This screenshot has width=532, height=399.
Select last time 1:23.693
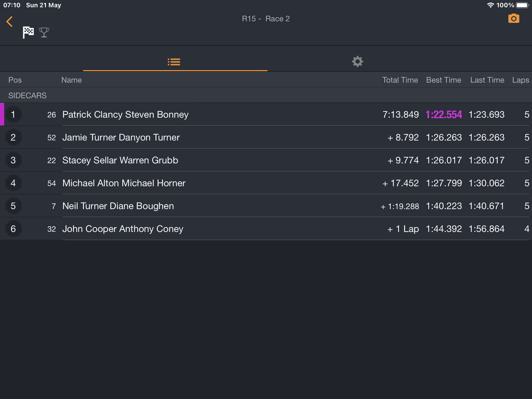(487, 115)
